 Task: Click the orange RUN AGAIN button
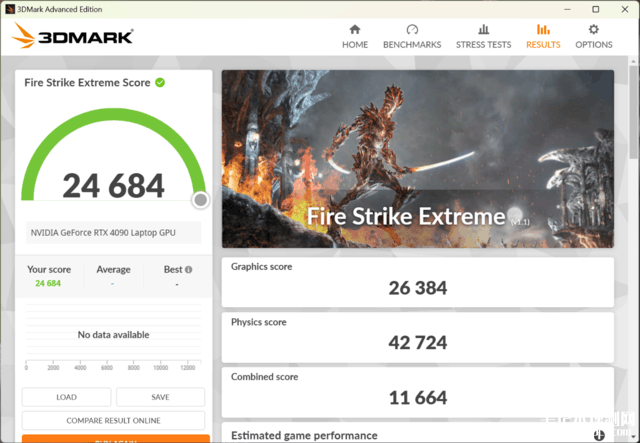(x=116, y=439)
